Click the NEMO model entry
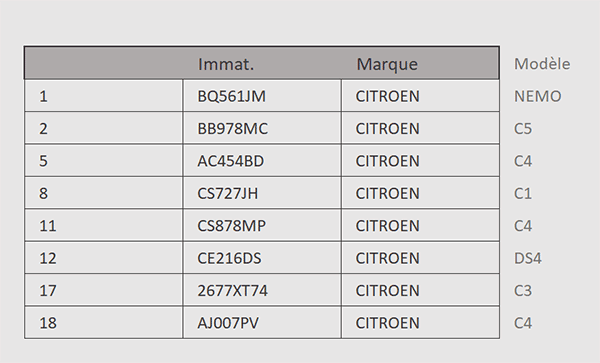Screen dimensions: 600x363 (537, 96)
